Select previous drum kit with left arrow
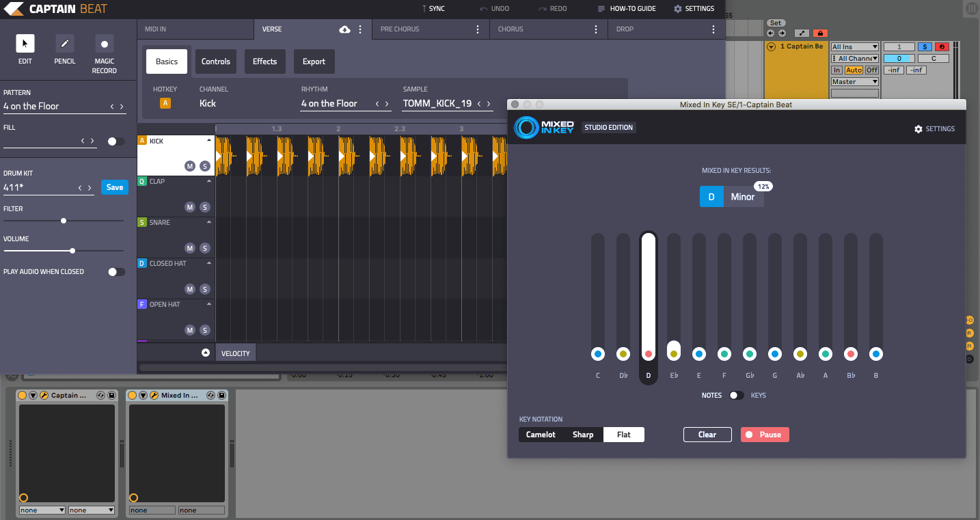Viewport: 980px width, 520px height. [81, 188]
